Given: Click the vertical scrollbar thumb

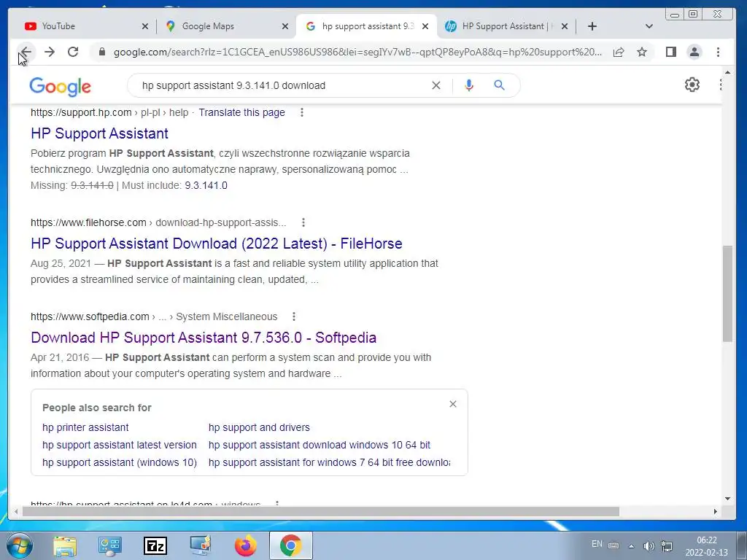Looking at the screenshot, I should pyautogui.click(x=727, y=293).
